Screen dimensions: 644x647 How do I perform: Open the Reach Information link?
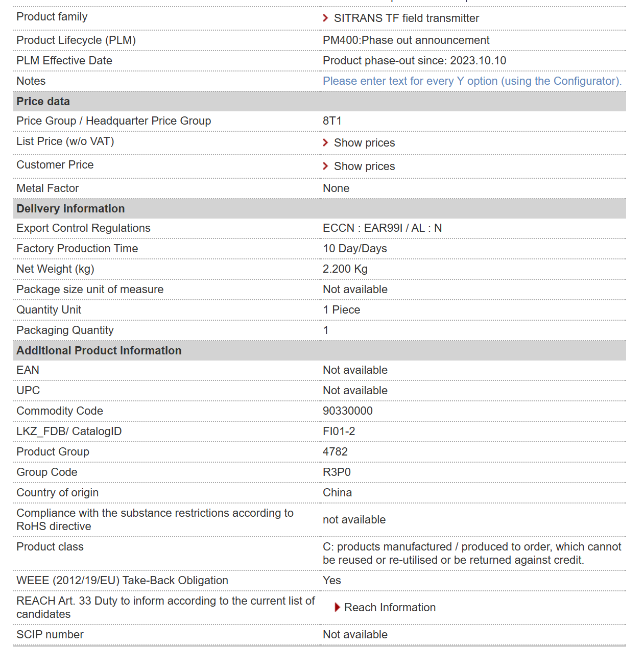coord(390,608)
